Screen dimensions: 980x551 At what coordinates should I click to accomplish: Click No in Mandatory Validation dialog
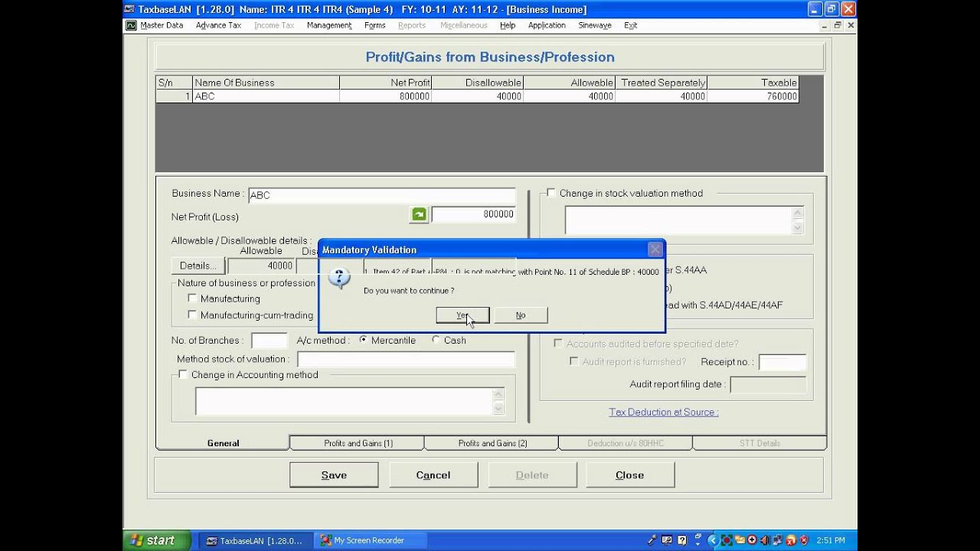tap(521, 315)
